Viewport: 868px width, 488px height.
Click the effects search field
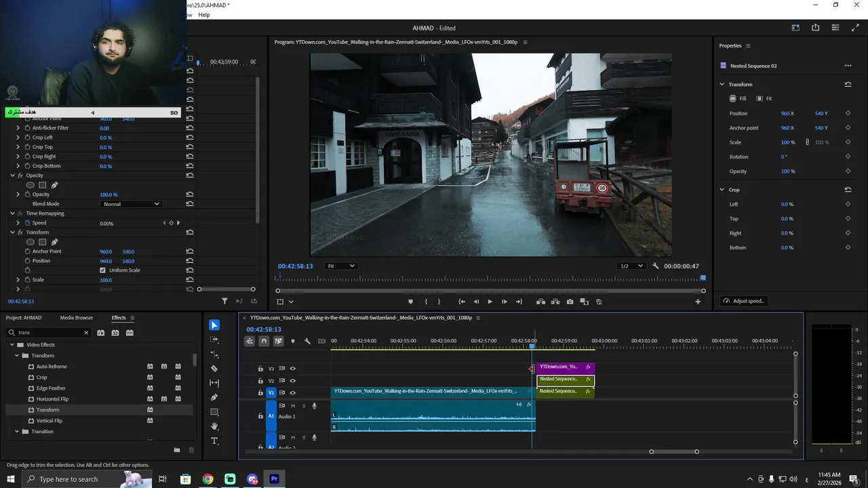pos(49,333)
